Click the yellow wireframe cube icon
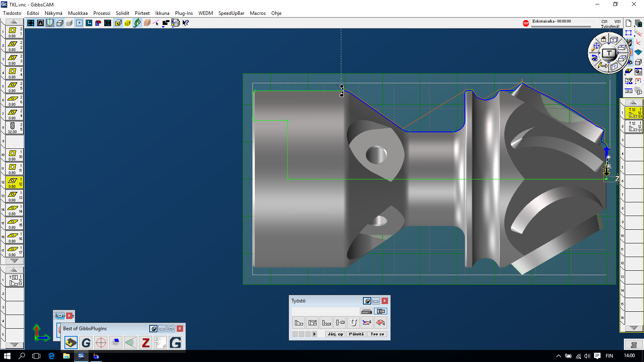 coord(128,23)
